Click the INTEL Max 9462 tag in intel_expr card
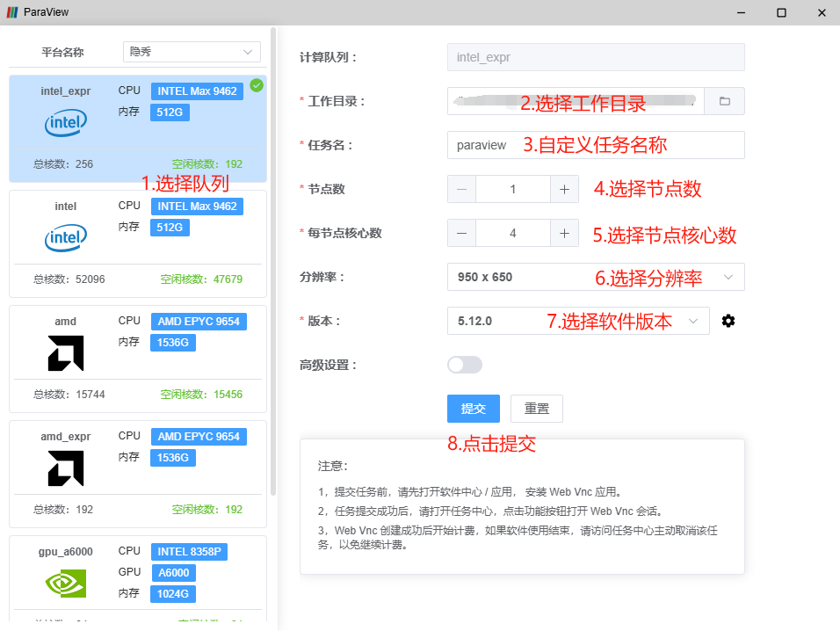Viewport: 840px width, 631px height. (197, 91)
